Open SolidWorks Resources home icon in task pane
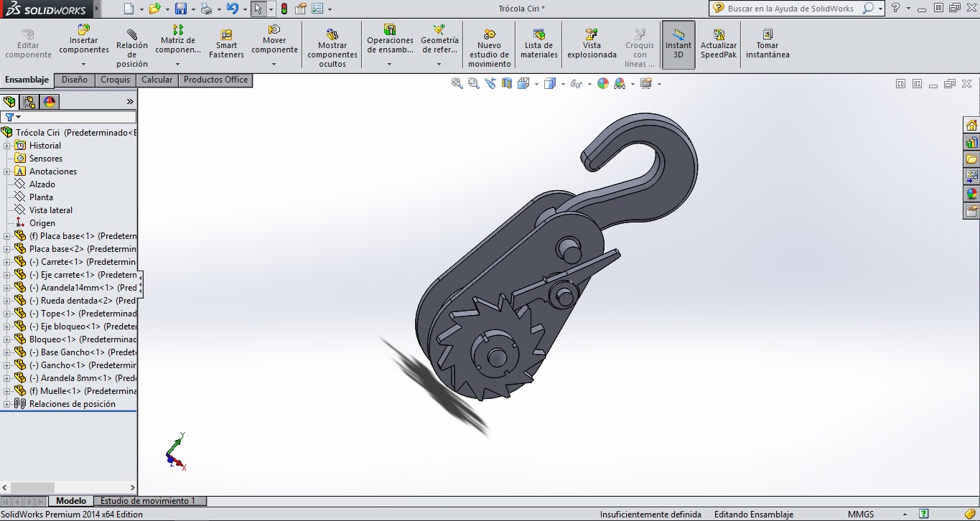The image size is (980, 521). click(971, 126)
